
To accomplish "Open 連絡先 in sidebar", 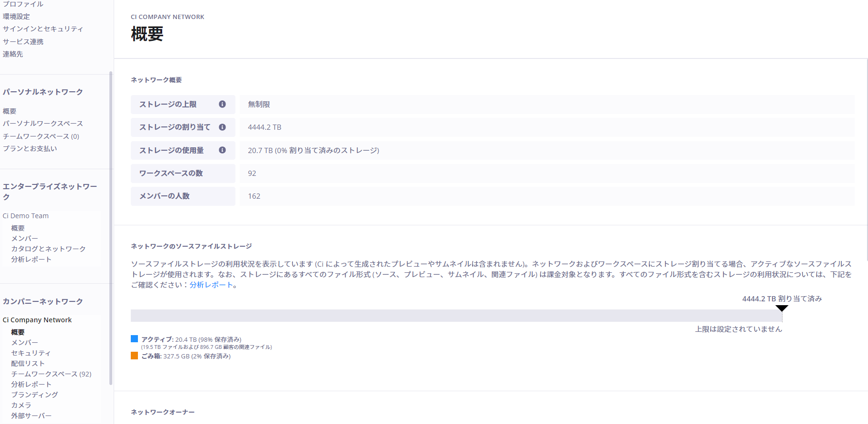I will pos(13,54).
